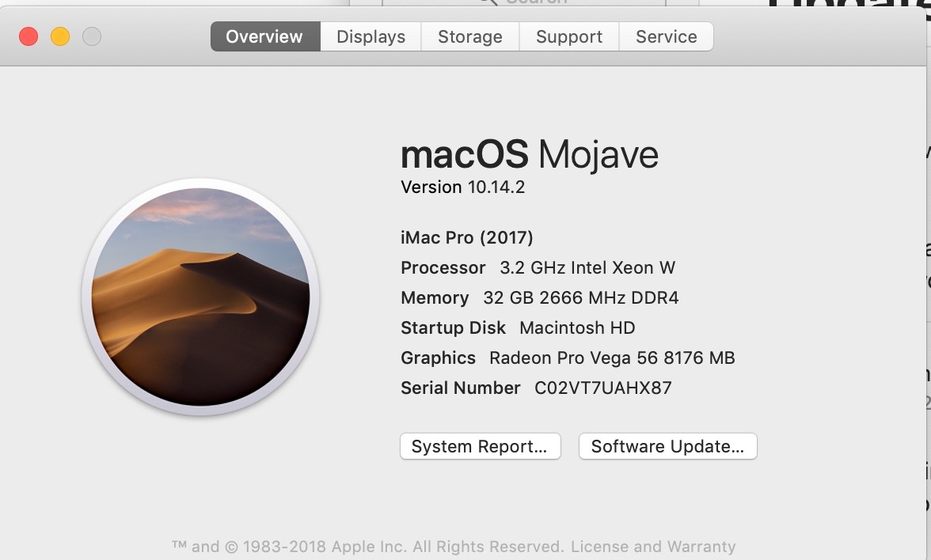Launch Software Update
The width and height of the screenshot is (931, 560).
(x=668, y=446)
